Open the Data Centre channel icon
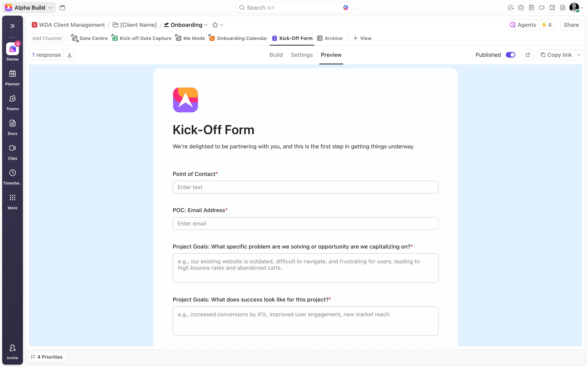Image resolution: width=588 pixels, height=367 pixels. point(75,38)
